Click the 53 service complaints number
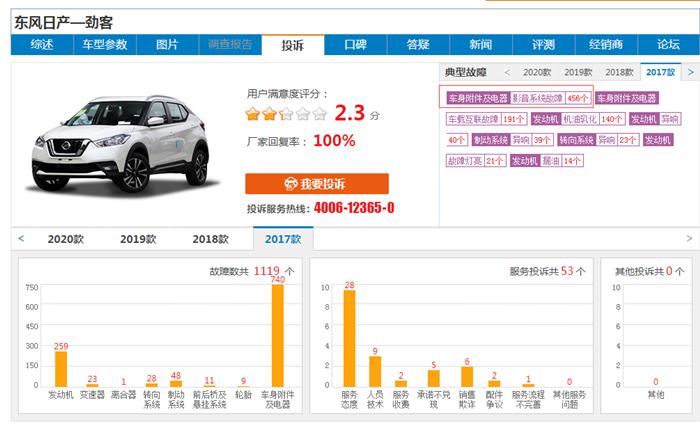 click(x=567, y=271)
